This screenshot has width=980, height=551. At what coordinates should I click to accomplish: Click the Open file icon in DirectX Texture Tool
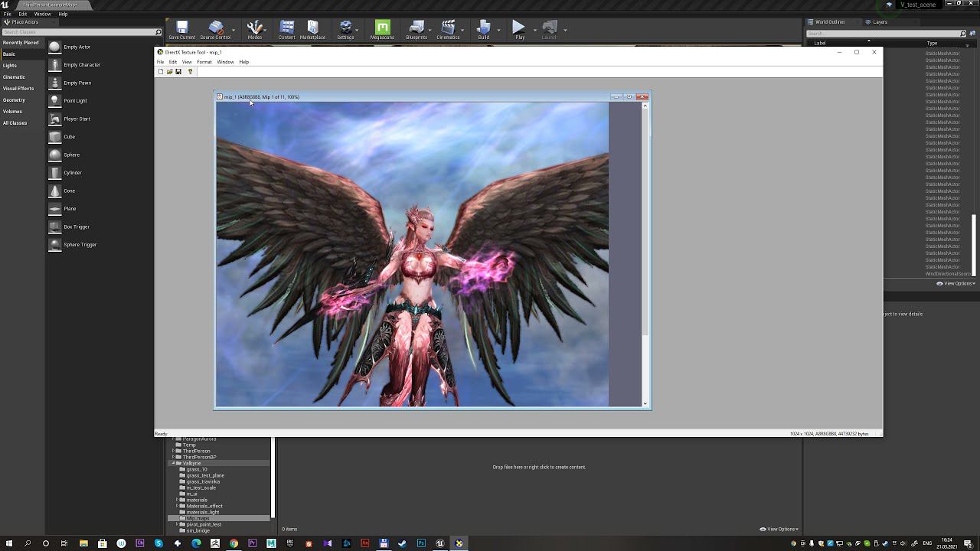pos(169,72)
